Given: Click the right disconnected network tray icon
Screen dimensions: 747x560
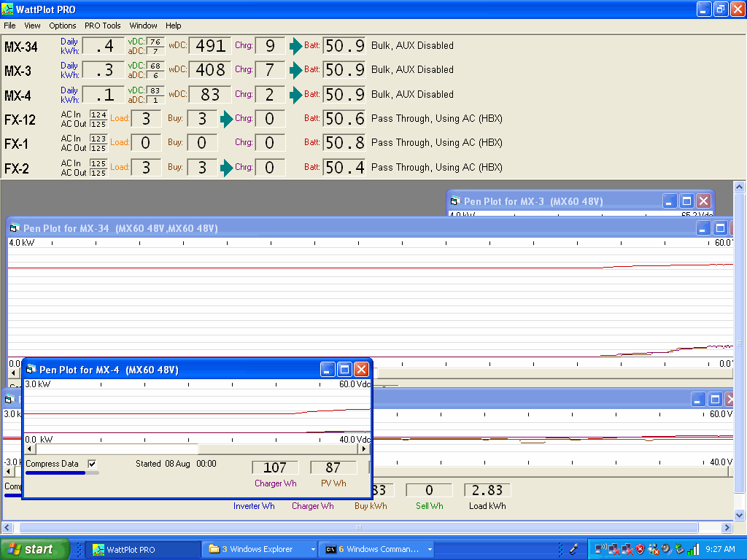Looking at the screenshot, I should [x=627, y=550].
